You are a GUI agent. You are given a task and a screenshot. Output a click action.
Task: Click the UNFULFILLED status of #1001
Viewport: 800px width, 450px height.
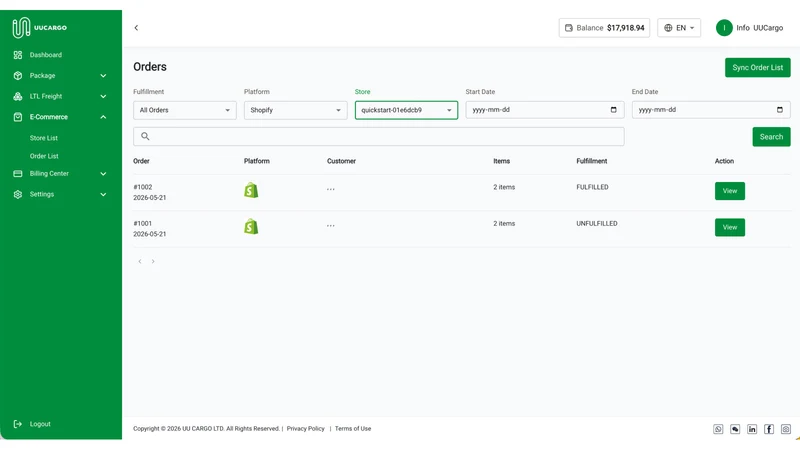point(597,223)
